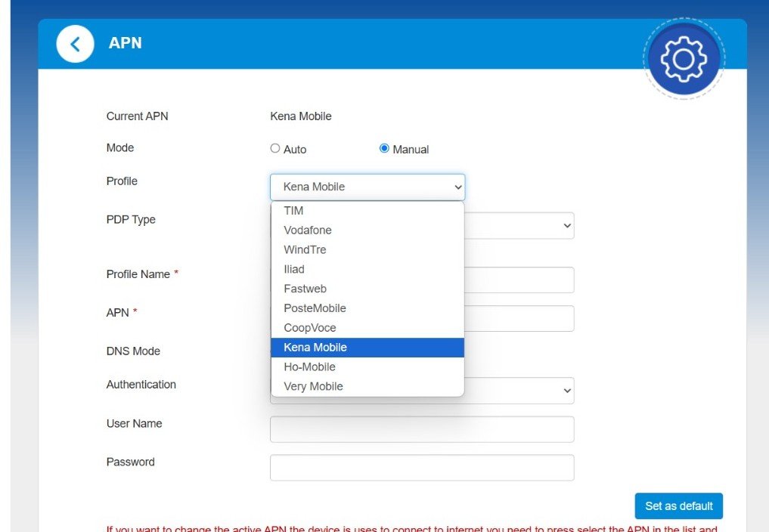Open the PDP Type dropdown
This screenshot has width=769, height=532.
(x=519, y=225)
